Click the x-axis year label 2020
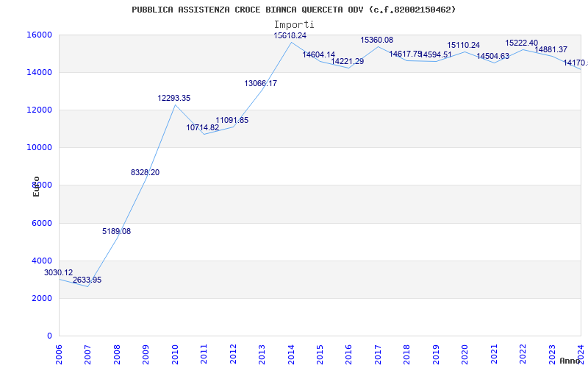This screenshot has width=588, height=368. coord(465,353)
